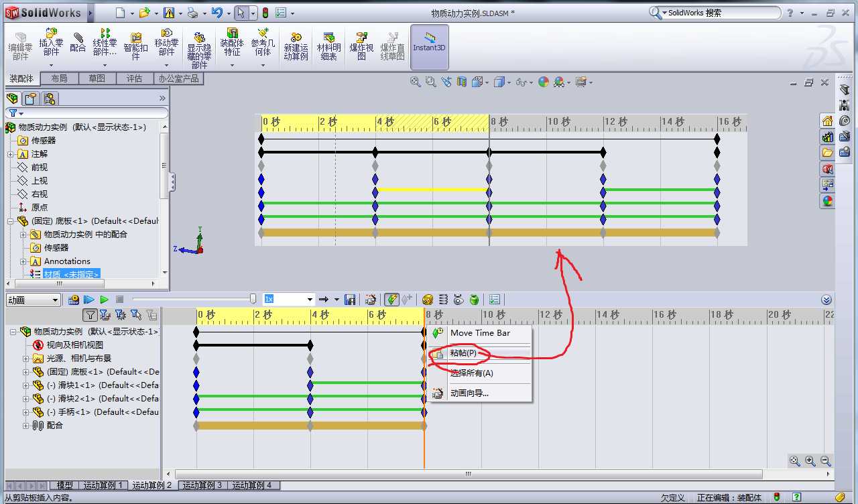Click 材料明细表 (Bill of Materials) tool
Image resolution: width=858 pixels, height=504 pixels.
tap(328, 46)
